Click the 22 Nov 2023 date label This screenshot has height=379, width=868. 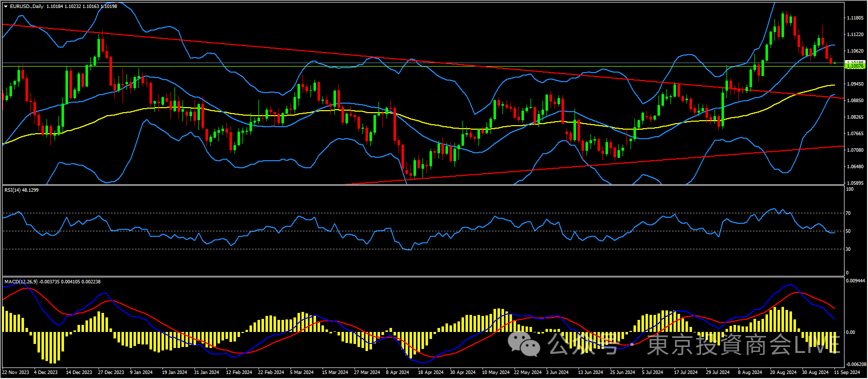tap(15, 372)
